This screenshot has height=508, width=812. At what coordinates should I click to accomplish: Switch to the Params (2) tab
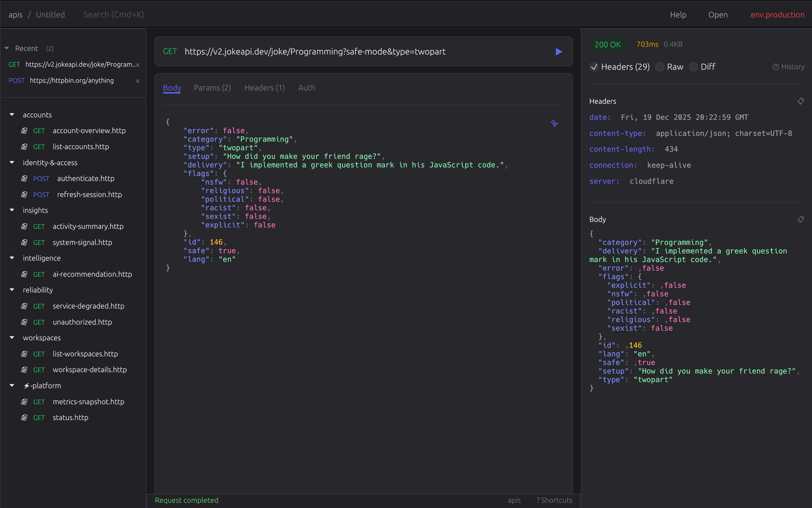click(x=212, y=88)
